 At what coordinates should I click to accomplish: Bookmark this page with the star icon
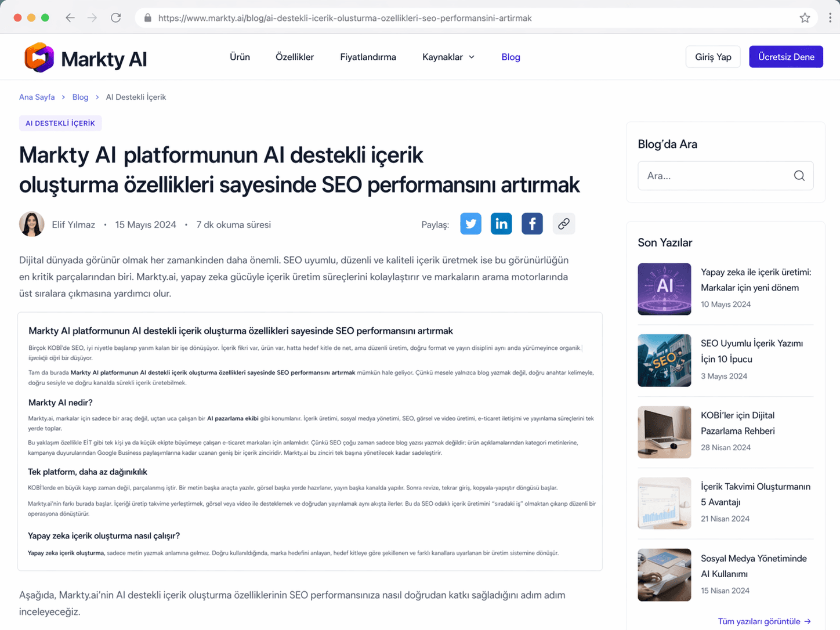[805, 18]
